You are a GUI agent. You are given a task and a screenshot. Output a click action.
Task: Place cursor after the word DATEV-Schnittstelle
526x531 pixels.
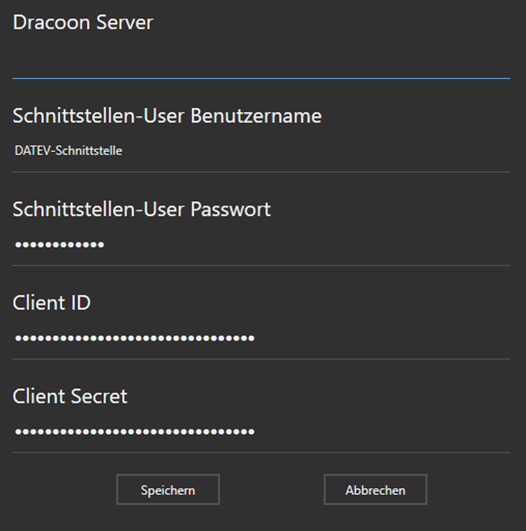pyautogui.click(x=124, y=151)
